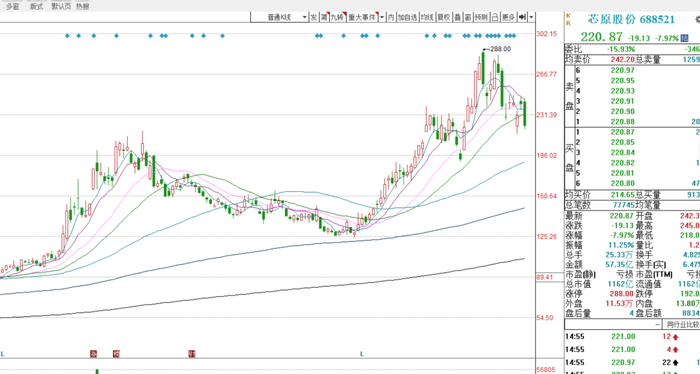Click the 重大事件 toolbar button
The width and height of the screenshot is (700, 374).
[x=362, y=17]
